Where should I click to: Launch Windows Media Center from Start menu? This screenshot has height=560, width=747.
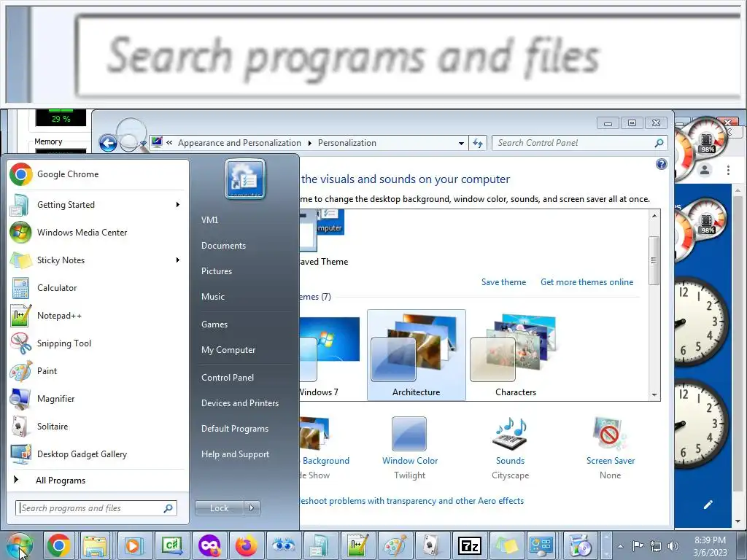[x=98, y=233]
